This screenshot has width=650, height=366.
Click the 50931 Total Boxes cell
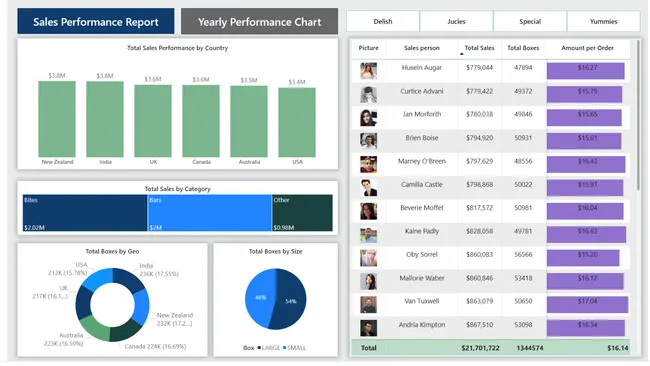[x=523, y=138]
